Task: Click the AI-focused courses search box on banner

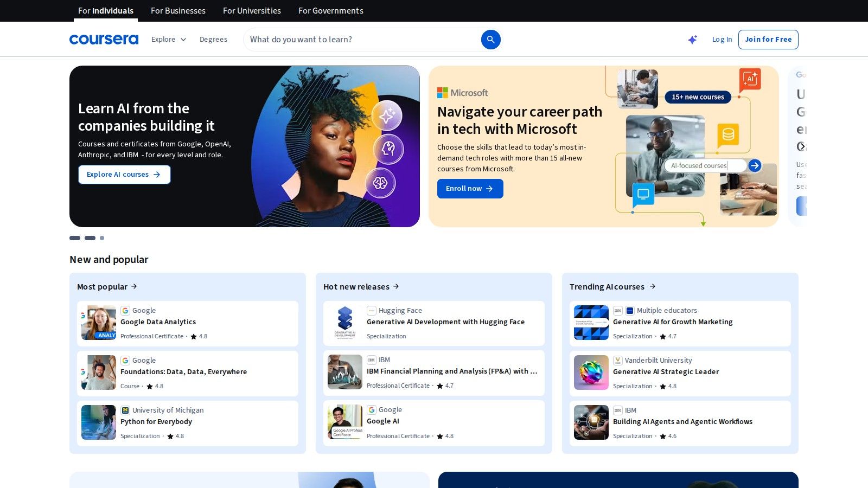Action: click(705, 165)
